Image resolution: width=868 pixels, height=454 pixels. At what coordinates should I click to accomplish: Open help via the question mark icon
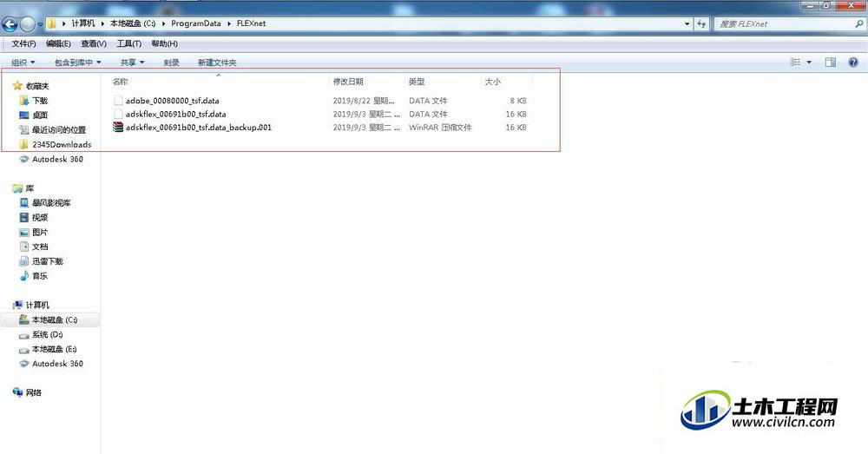[853, 63]
